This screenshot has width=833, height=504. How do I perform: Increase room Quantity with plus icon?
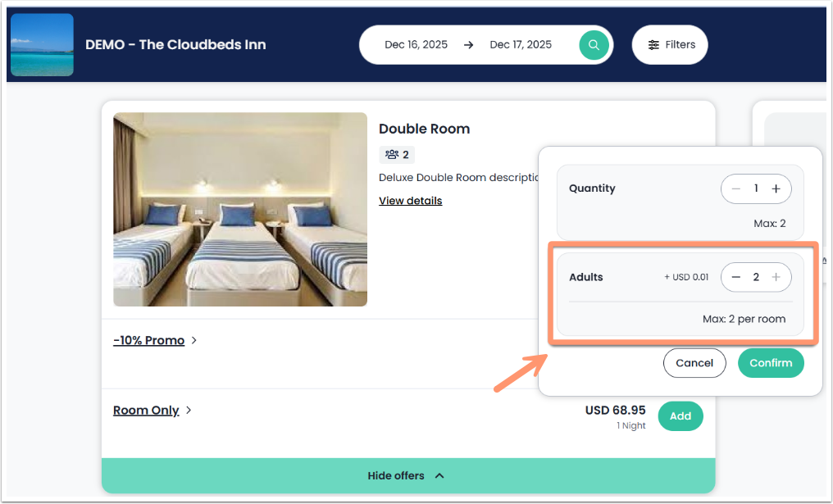pos(776,188)
